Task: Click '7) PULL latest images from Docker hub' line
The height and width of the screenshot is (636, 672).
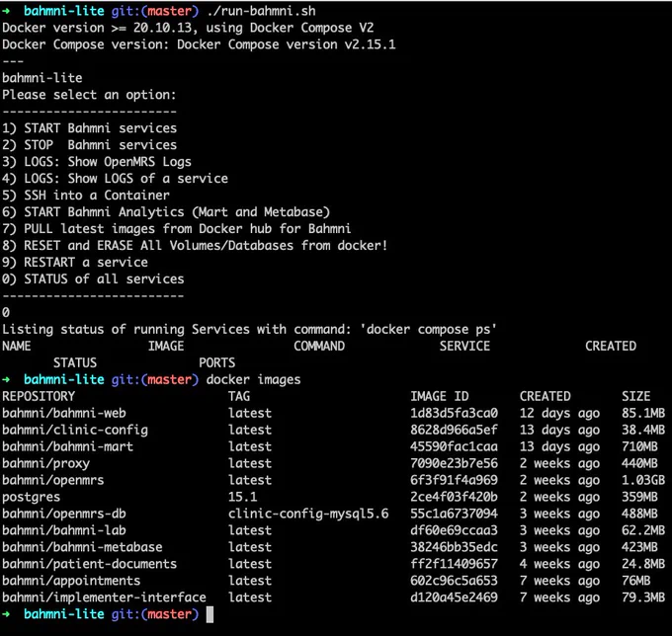Action: tap(176, 229)
